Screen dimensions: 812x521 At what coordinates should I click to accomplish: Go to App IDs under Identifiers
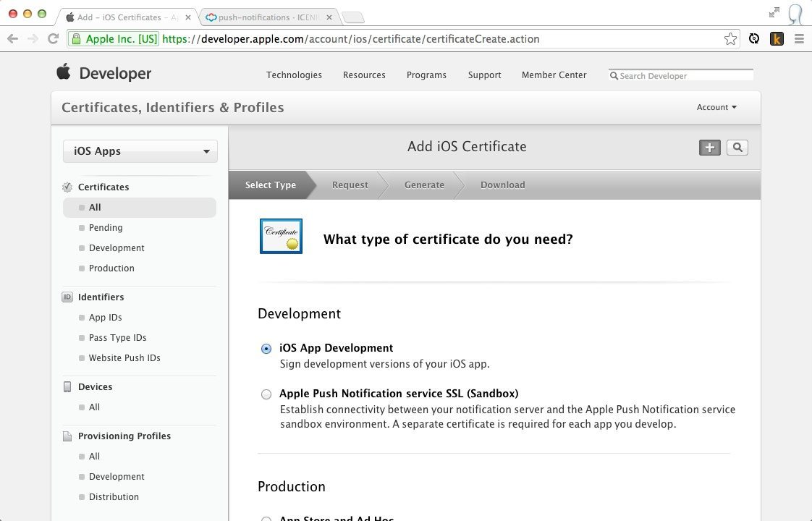(x=105, y=318)
